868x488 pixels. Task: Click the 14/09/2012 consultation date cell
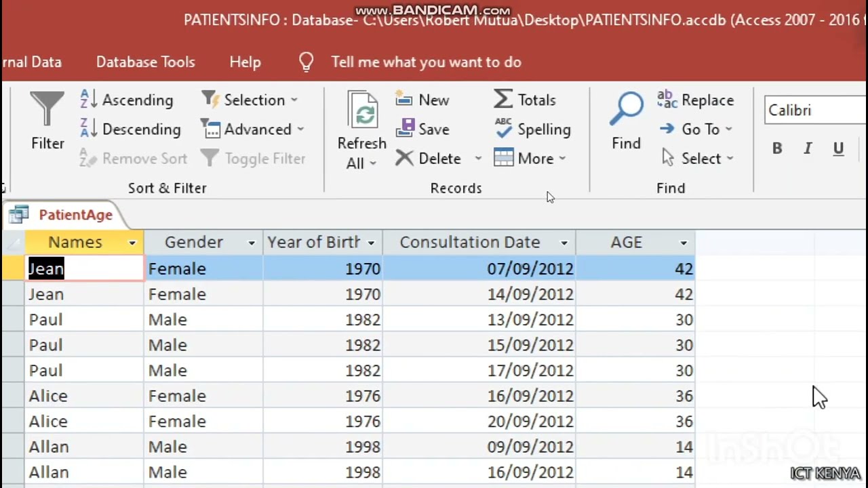click(479, 294)
